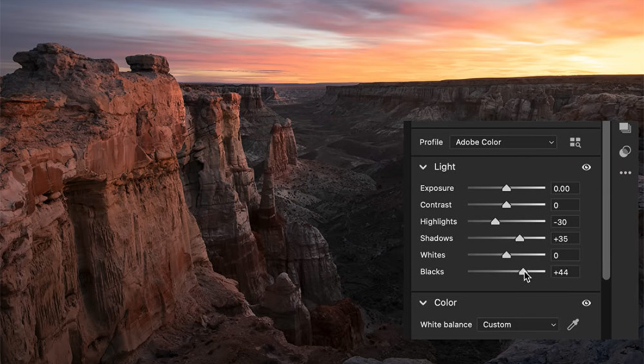Click the Shadows slider handle
The width and height of the screenshot is (644, 364).
(x=519, y=239)
